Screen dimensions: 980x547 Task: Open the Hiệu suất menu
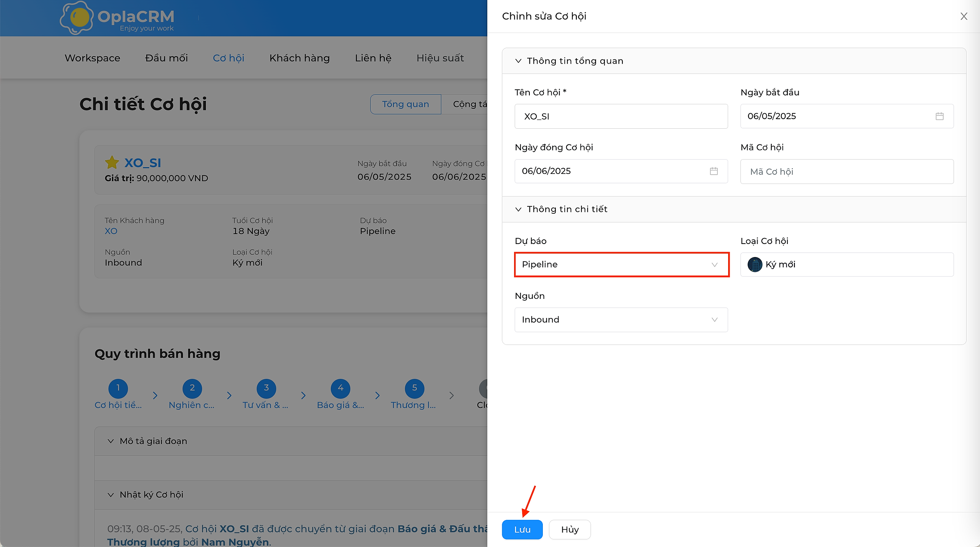(x=440, y=58)
